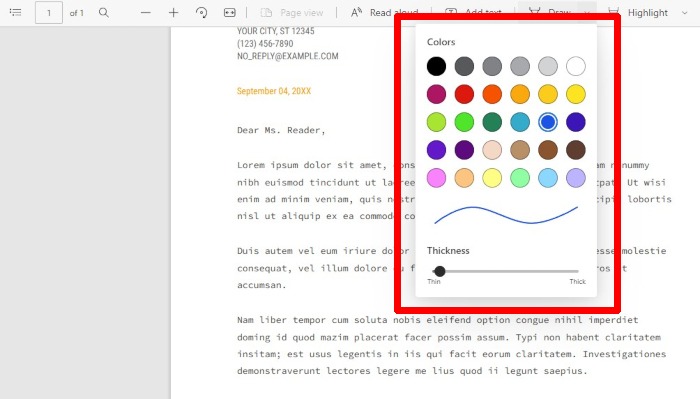Pick the dark brown color swatch
This screenshot has width=700, height=399.
[x=576, y=150]
